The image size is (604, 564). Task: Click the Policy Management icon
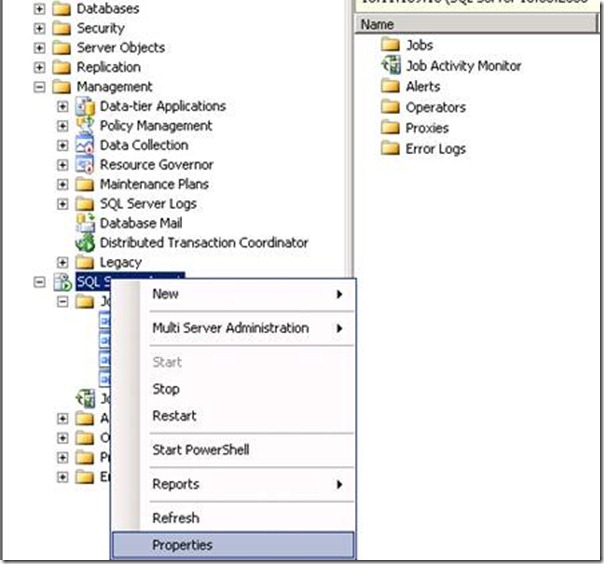click(85, 126)
